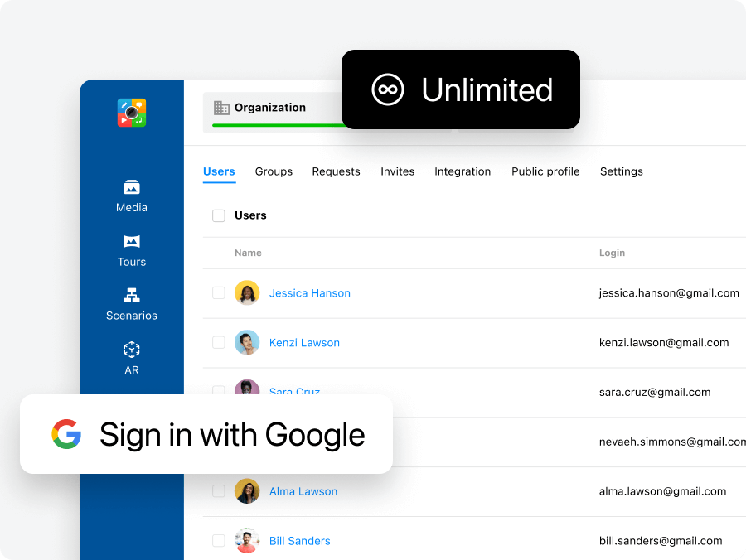Toggle the select-all Users checkbox
Screen dimensions: 746x560
pyautogui.click(x=218, y=215)
